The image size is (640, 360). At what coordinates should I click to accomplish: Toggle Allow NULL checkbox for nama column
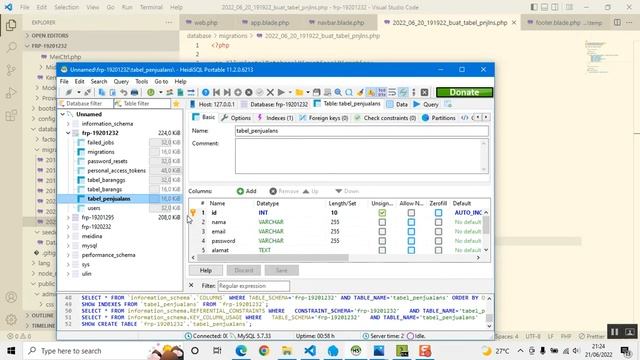tap(411, 222)
